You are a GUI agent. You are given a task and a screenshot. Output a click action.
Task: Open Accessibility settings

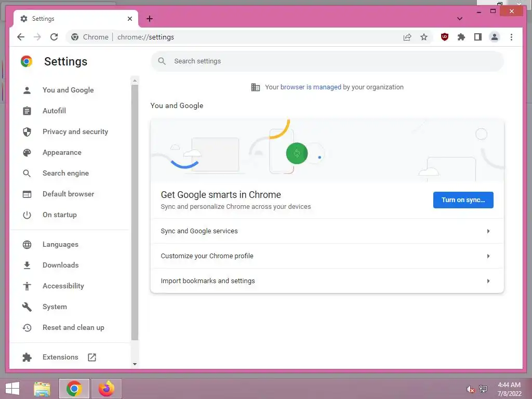click(x=63, y=286)
